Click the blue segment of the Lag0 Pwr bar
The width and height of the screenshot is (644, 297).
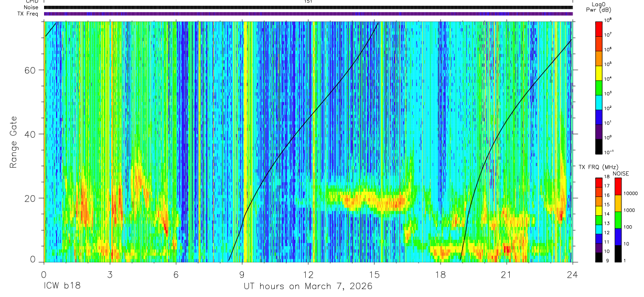point(599,117)
